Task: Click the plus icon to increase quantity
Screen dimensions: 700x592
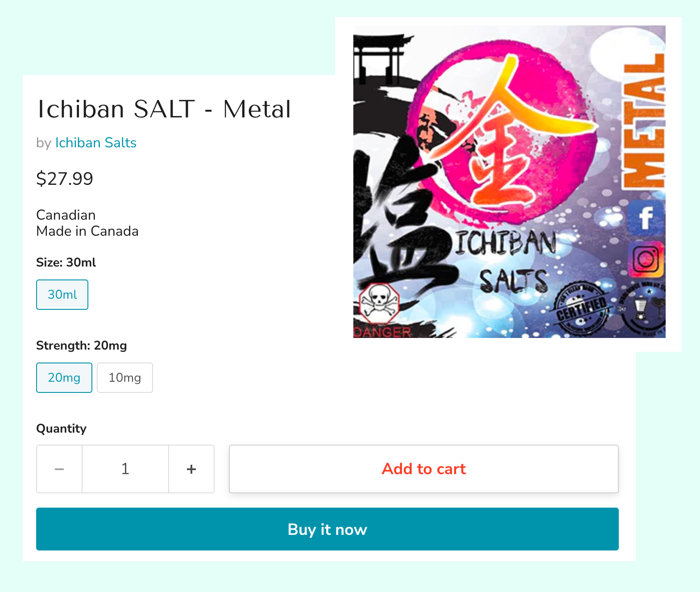Action: coord(191,469)
